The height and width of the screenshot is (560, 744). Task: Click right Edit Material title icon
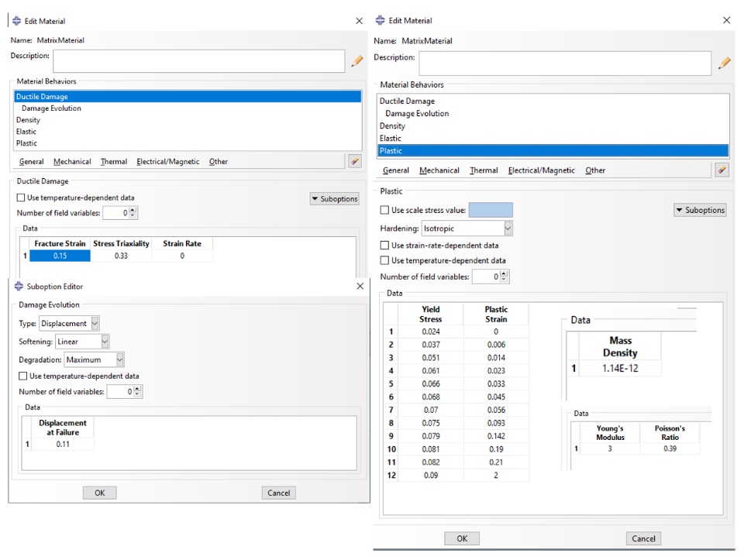(380, 20)
